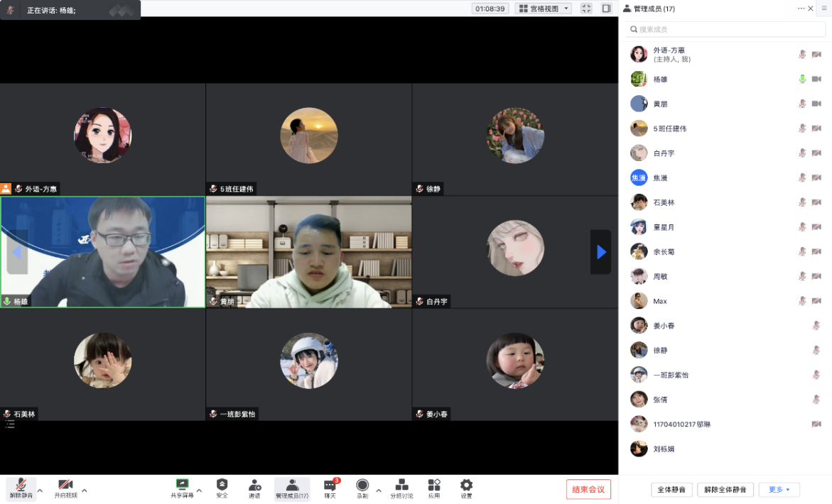832x504 pixels.
Task: Click the 全体静音 mute all button
Action: (x=671, y=490)
